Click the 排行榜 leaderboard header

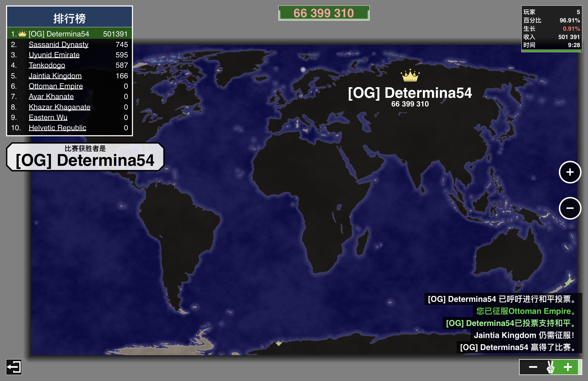point(69,18)
